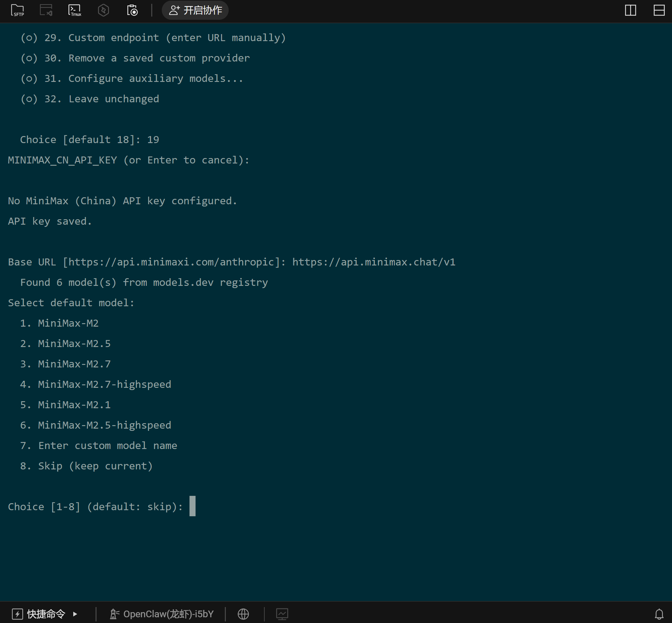Click the terminal cursor at Choice prompt
The image size is (672, 623).
pos(192,506)
